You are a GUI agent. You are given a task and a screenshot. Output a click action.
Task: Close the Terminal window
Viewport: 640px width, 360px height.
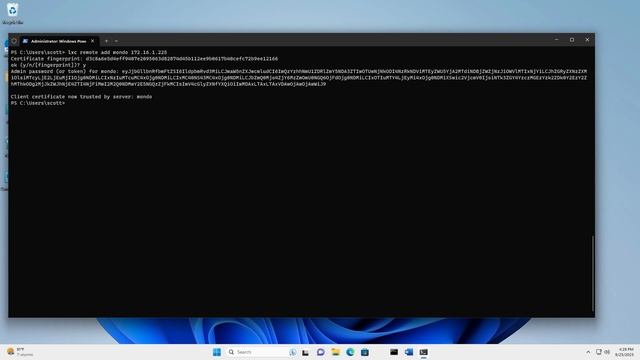pos(587,40)
